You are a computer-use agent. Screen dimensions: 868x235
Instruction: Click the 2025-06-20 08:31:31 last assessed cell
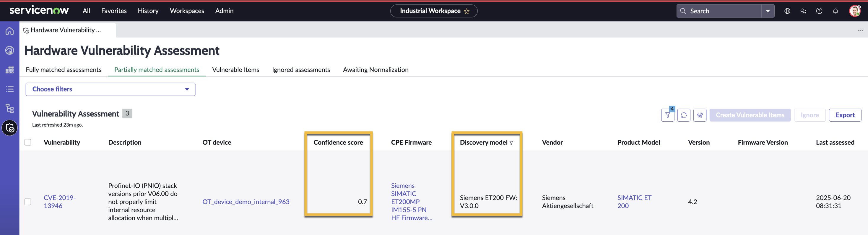[x=833, y=202]
